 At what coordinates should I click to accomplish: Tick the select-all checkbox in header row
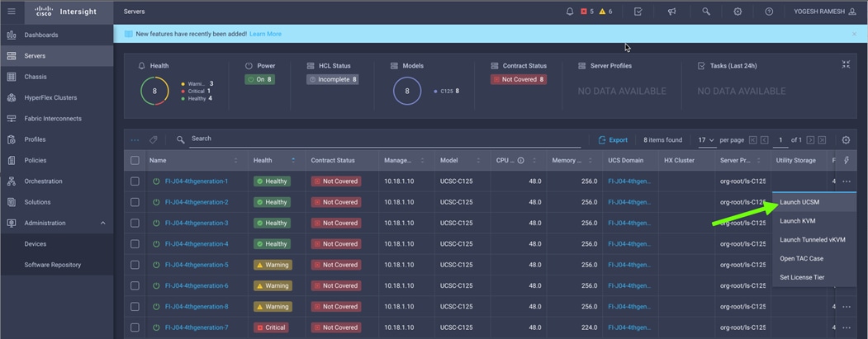[135, 160]
